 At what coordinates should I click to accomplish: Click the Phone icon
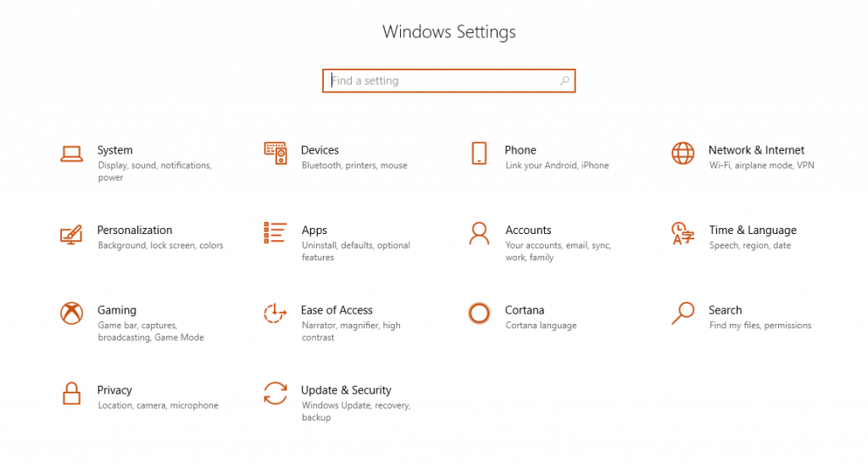tap(479, 153)
